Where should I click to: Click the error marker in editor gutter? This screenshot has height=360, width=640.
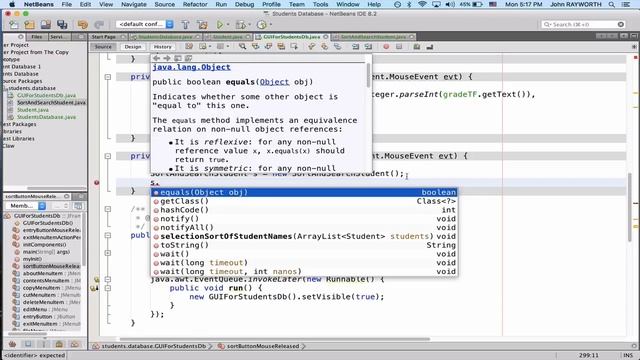tap(96, 182)
